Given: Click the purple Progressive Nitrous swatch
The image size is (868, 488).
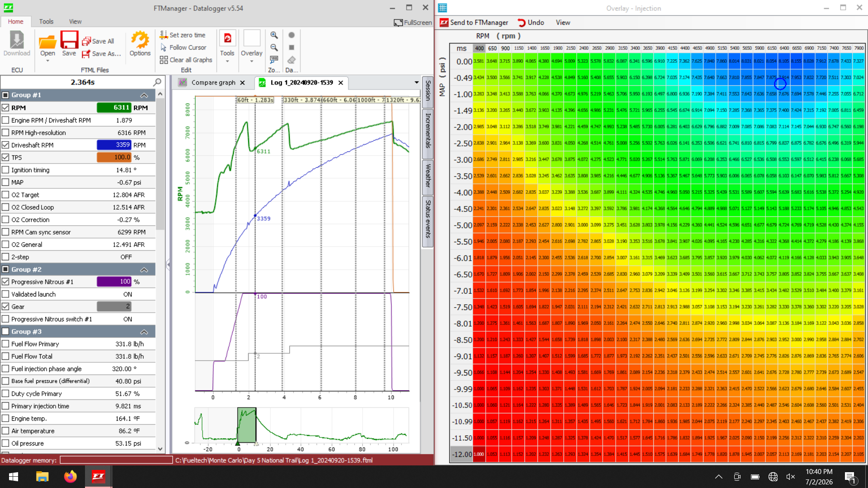Looking at the screenshot, I should coord(114,282).
